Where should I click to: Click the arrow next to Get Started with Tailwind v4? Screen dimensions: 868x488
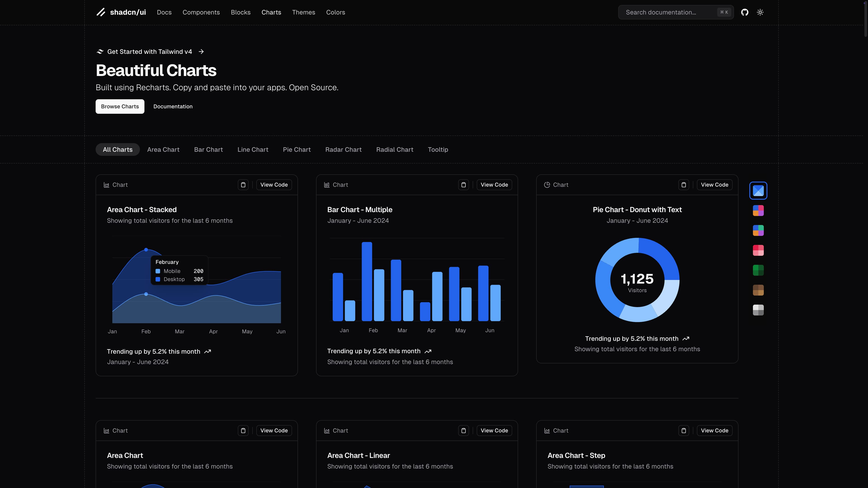coord(201,52)
